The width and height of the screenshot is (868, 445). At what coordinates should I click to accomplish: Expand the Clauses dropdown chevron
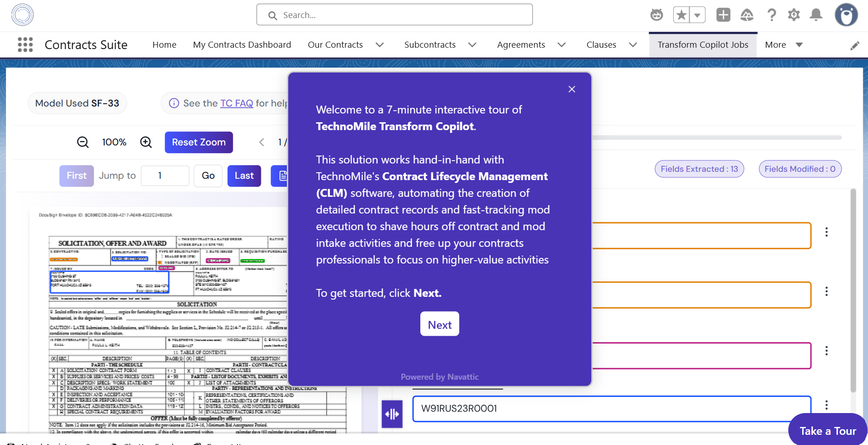[x=633, y=45]
